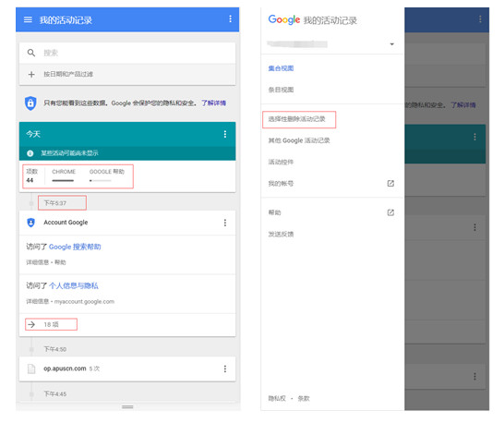Open the three-dot menu on 今天 card

click(x=225, y=134)
